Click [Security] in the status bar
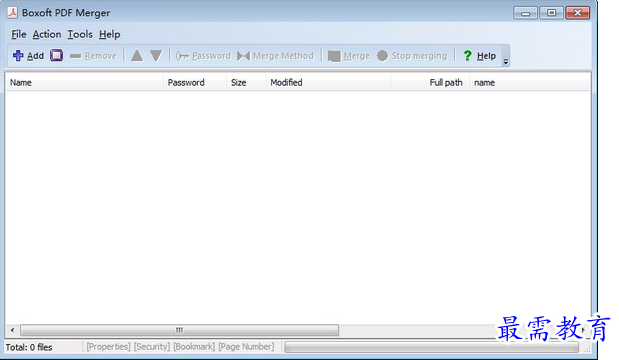 pyautogui.click(x=152, y=347)
